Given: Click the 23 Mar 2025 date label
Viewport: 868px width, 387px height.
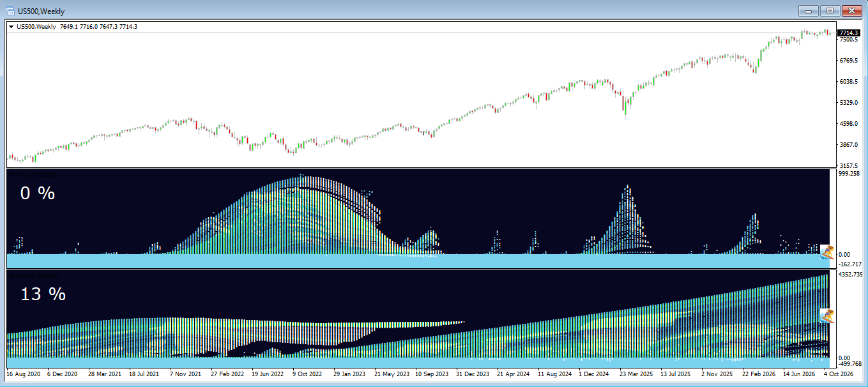Looking at the screenshot, I should point(636,374).
